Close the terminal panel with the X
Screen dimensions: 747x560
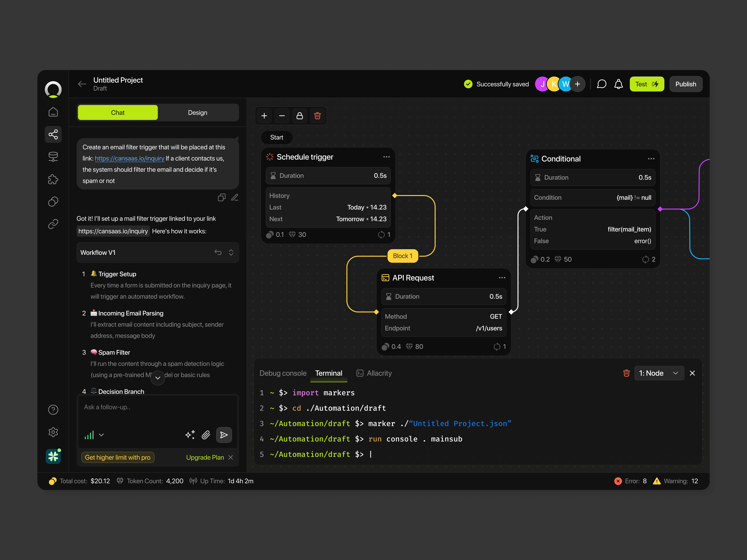tap(692, 373)
